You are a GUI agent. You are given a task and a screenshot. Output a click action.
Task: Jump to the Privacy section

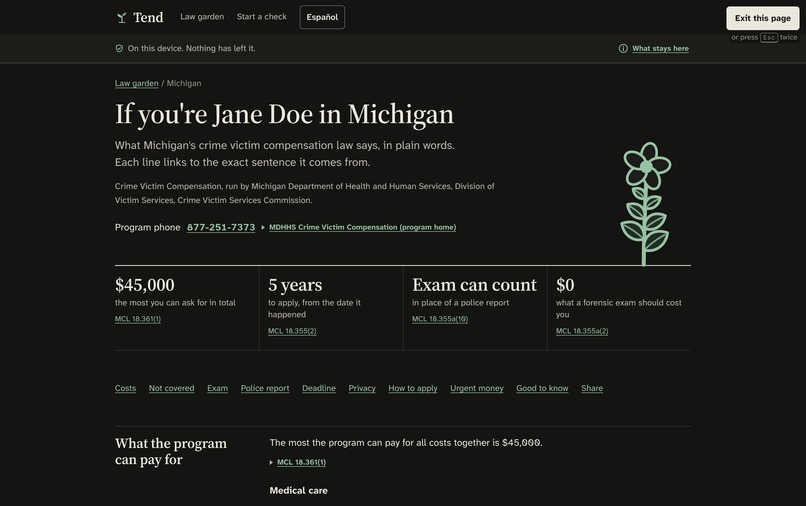[362, 388]
